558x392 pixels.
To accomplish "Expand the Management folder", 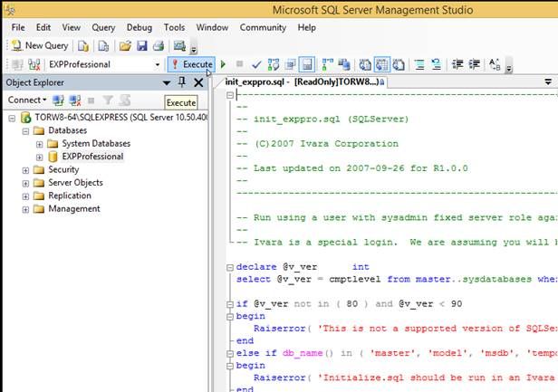I will pyautogui.click(x=25, y=209).
